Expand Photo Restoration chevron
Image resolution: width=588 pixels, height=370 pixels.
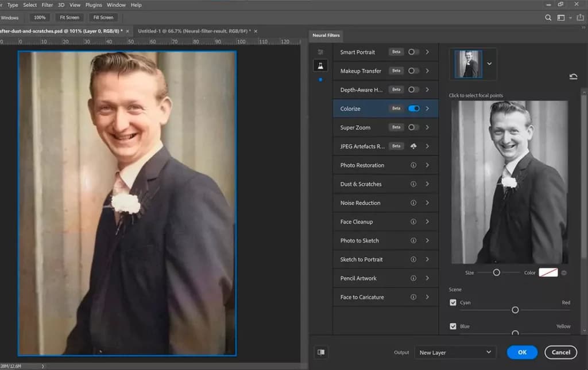(427, 165)
